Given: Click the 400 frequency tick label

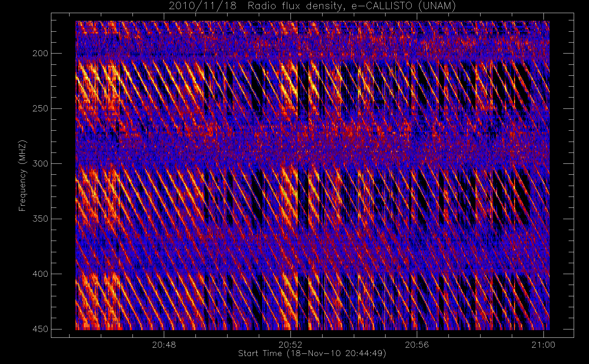Looking at the screenshot, I should pos(40,274).
